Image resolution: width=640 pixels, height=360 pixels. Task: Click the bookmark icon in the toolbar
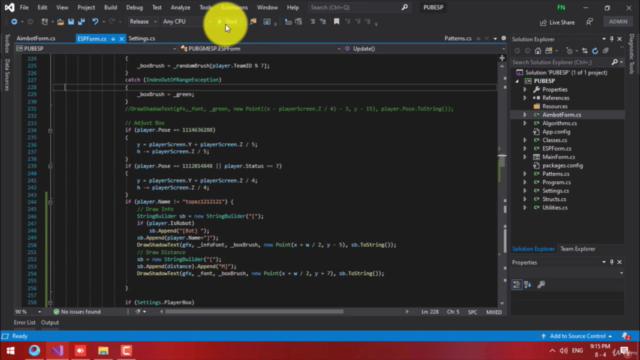tap(336, 22)
